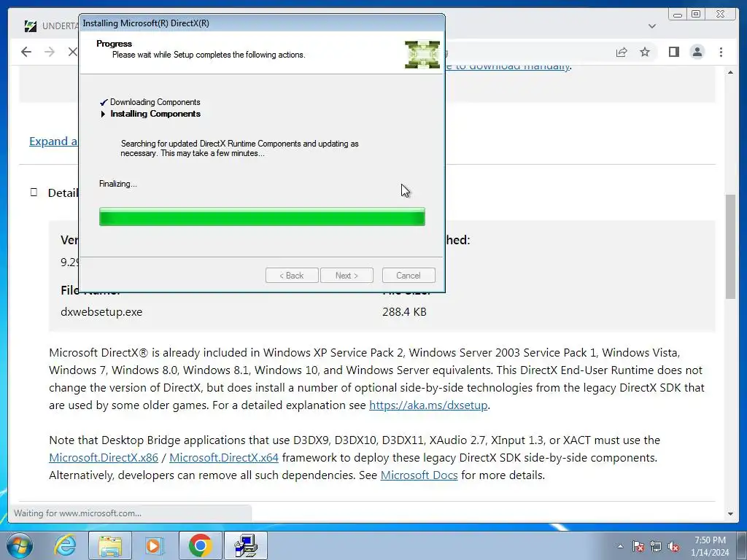Screen dimensions: 747x560
Task: Launch Internet Explorer from taskbar
Action: (65, 545)
